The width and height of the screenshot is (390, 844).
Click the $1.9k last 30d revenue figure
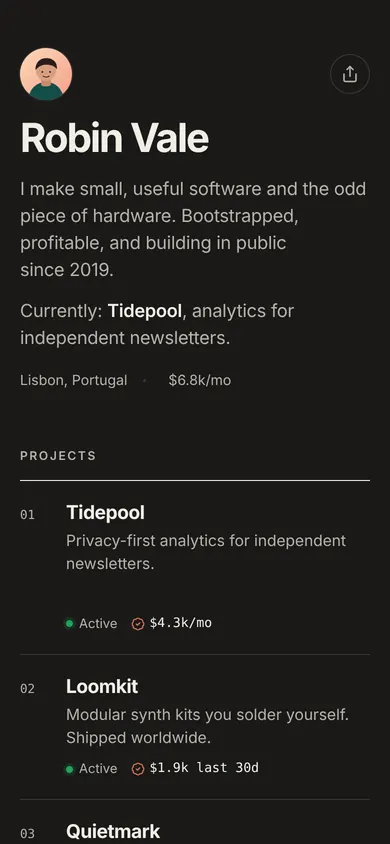pos(204,768)
